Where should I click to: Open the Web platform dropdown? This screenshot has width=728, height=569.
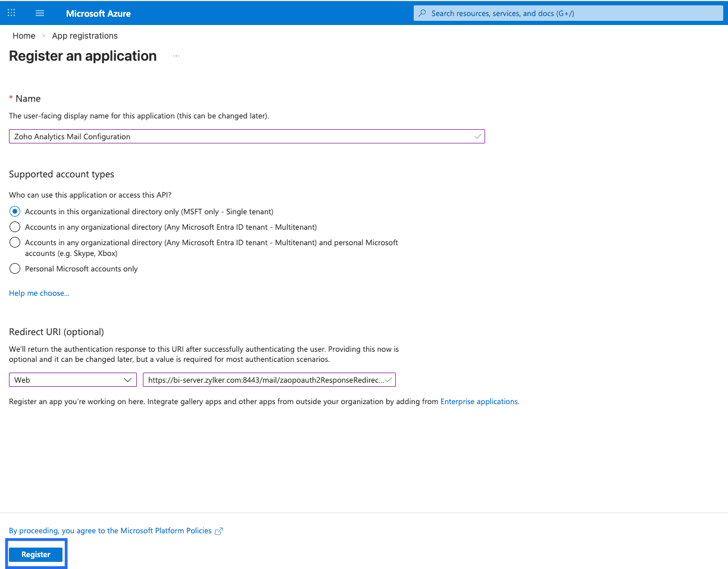click(73, 380)
